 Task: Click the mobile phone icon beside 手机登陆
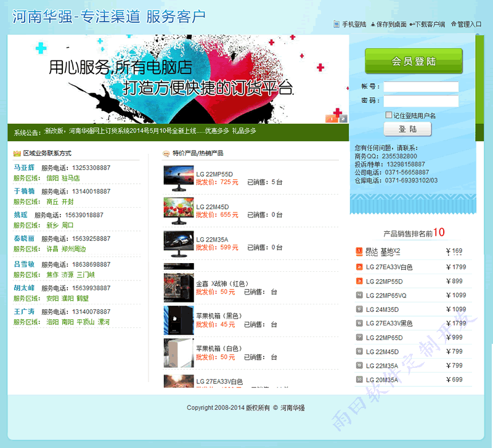click(336, 25)
